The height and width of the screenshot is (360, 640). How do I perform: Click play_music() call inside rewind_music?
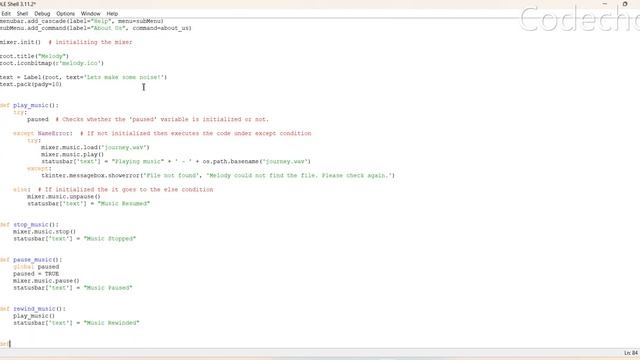(x=34, y=316)
